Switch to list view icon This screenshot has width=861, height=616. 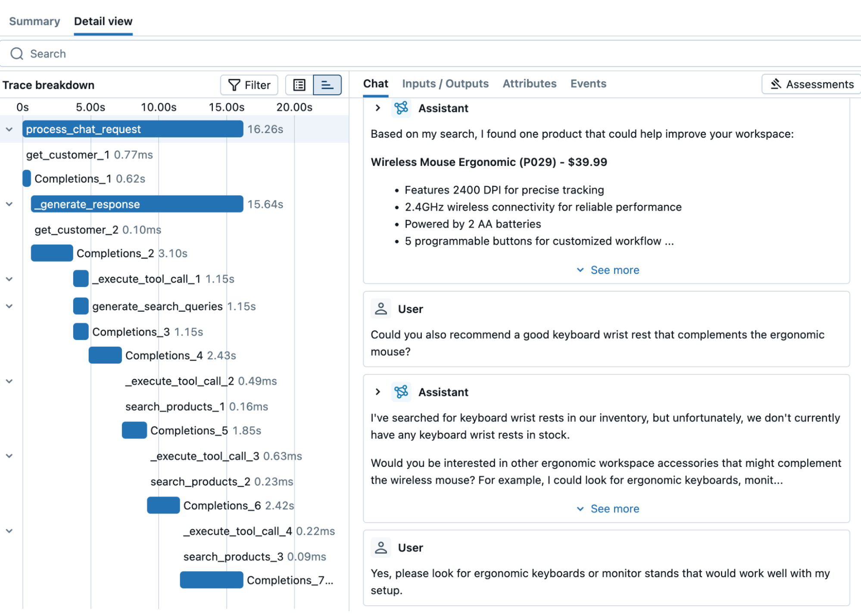click(299, 85)
